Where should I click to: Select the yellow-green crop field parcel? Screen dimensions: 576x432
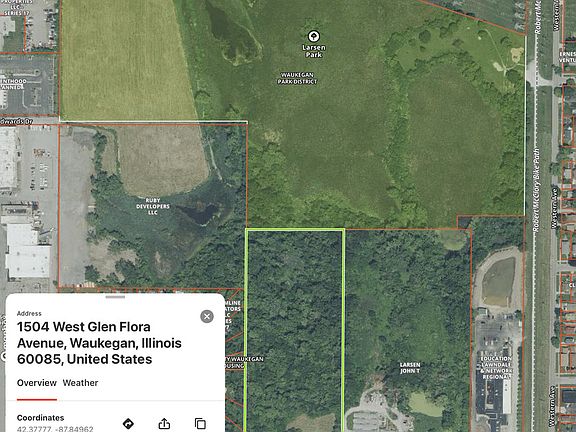(x=125, y=61)
